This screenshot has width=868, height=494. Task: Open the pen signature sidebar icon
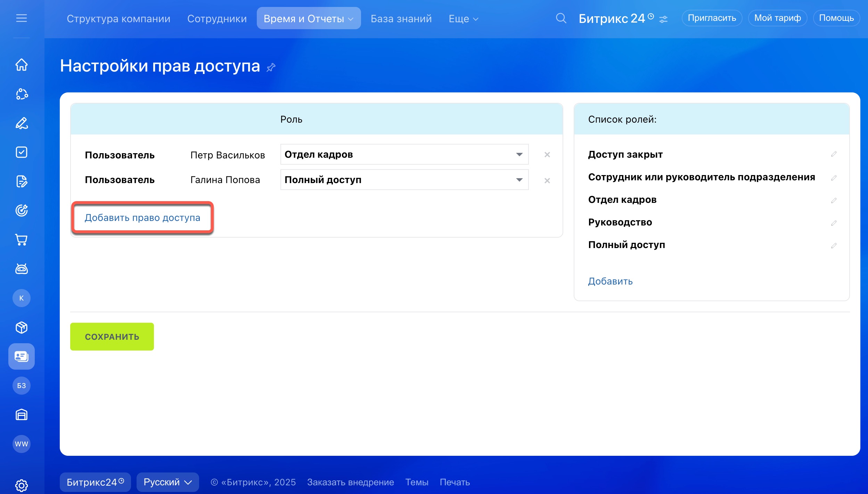click(22, 123)
